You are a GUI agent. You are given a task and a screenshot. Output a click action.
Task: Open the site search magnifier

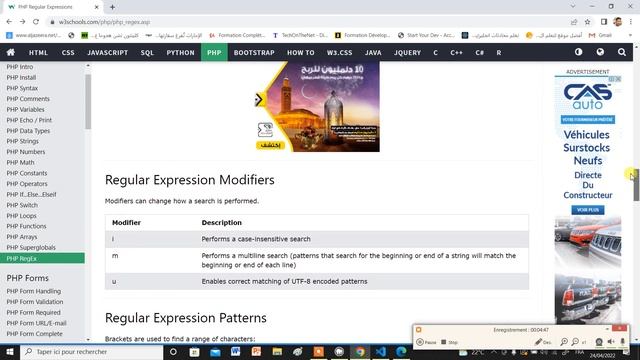(x=622, y=52)
